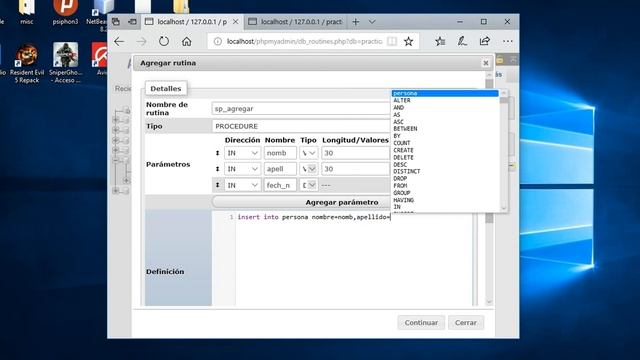Open the misc desktop folder

click(27, 13)
